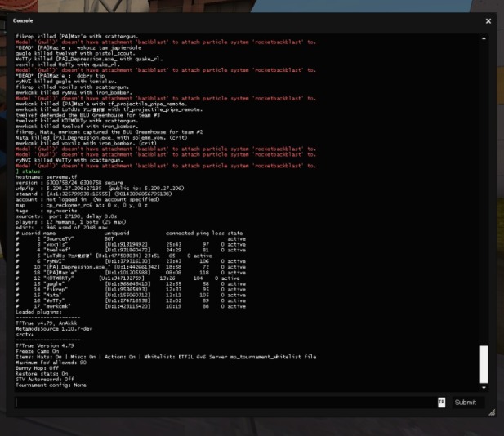This screenshot has height=436, width=504.
Task: Click the scrollbar up arrow
Action: [x=484, y=38]
